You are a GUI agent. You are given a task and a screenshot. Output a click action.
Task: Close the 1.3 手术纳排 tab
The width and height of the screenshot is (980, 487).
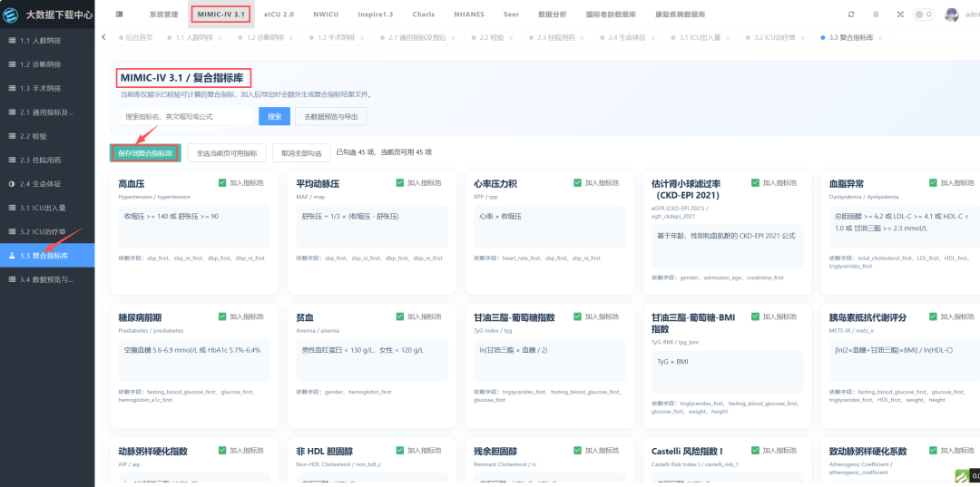coord(361,38)
